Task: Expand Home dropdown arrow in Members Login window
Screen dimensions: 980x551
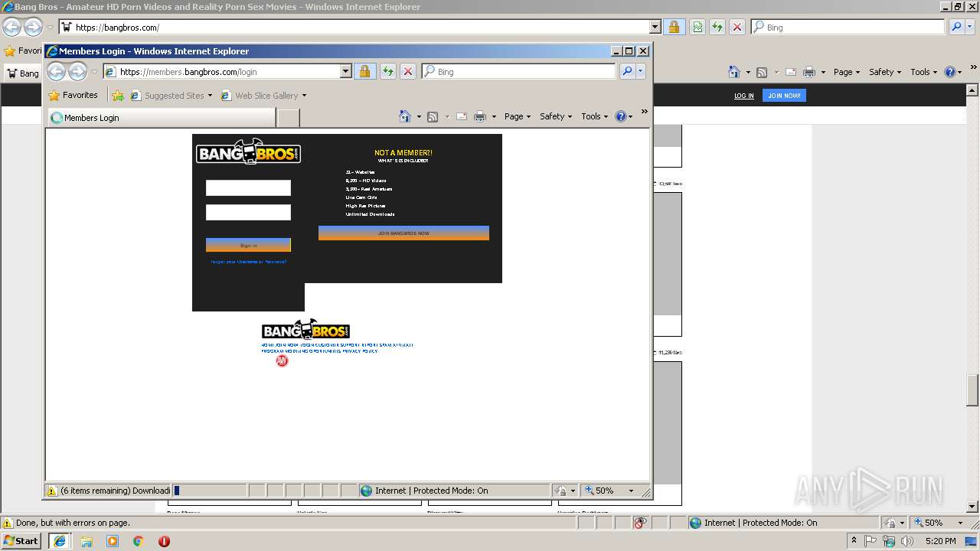Action: coord(419,117)
